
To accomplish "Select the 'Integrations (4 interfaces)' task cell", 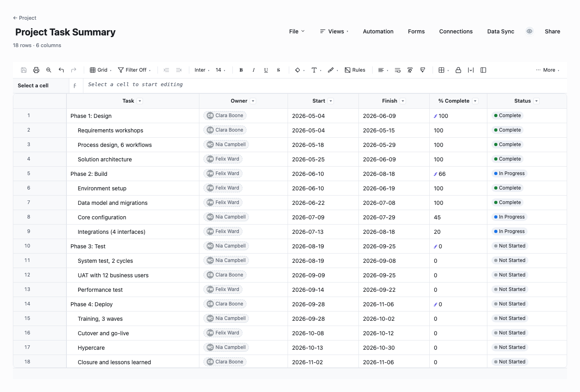I will [133, 232].
